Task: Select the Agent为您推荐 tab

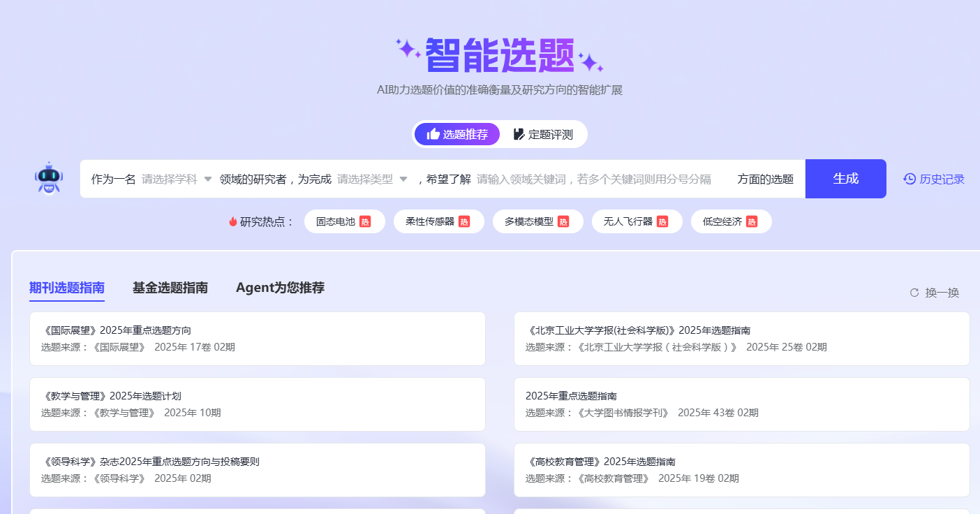Action: coord(280,288)
